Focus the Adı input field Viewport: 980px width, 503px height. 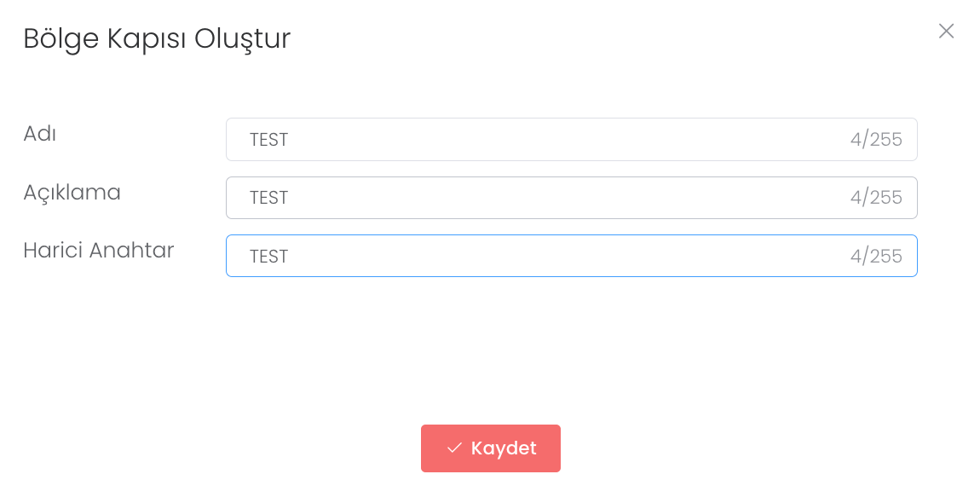(545, 140)
